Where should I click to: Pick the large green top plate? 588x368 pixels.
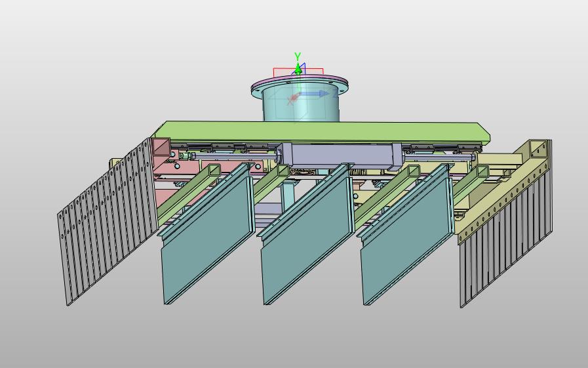(320, 132)
